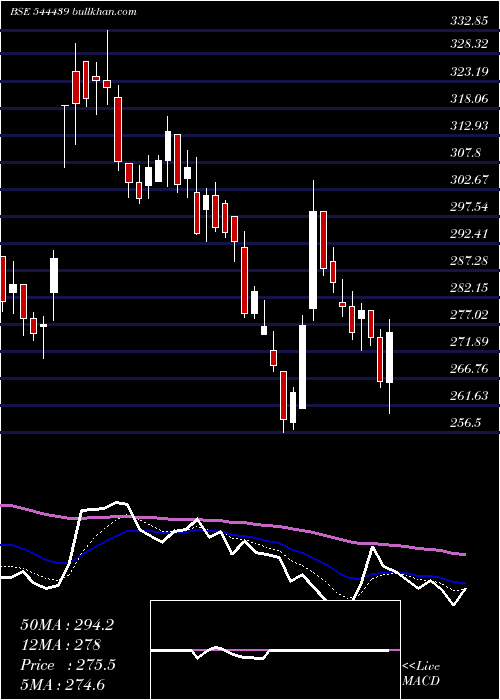Click the <<Live MACD label
This screenshot has height=700, width=500.
pyautogui.click(x=421, y=674)
